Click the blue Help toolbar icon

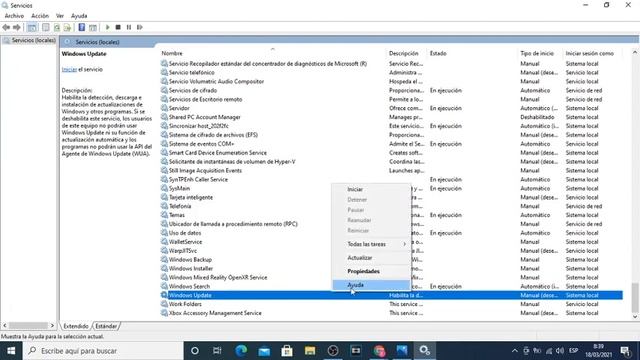pos(82,27)
